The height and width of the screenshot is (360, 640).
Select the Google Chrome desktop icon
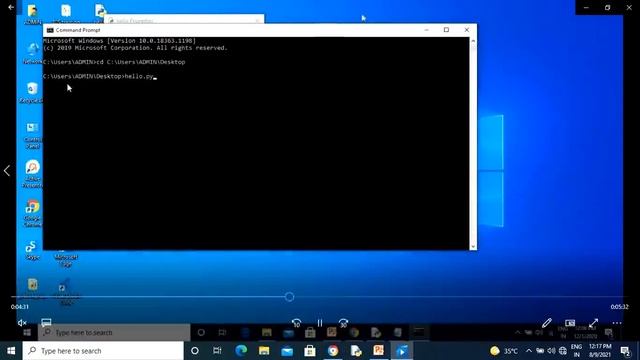pyautogui.click(x=32, y=213)
